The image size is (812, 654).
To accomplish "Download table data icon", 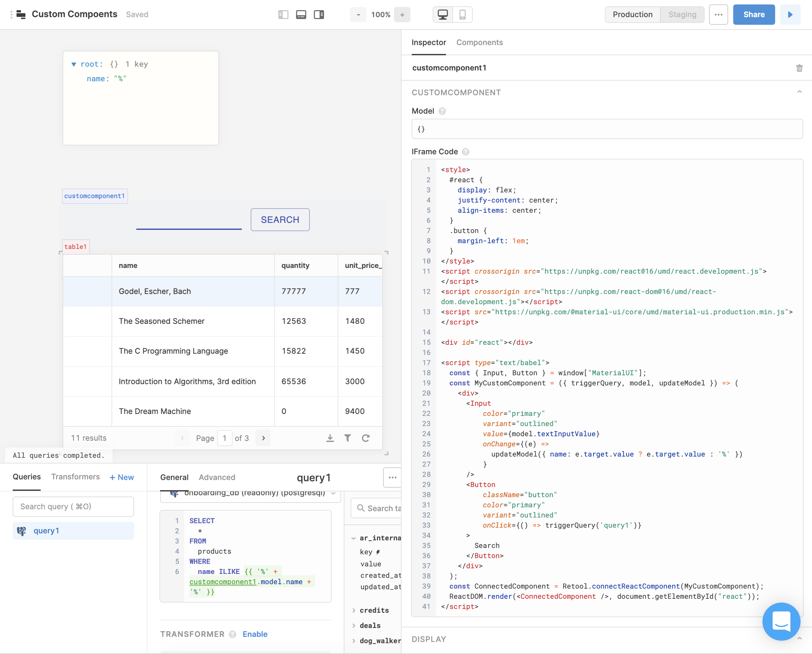I will click(x=330, y=438).
